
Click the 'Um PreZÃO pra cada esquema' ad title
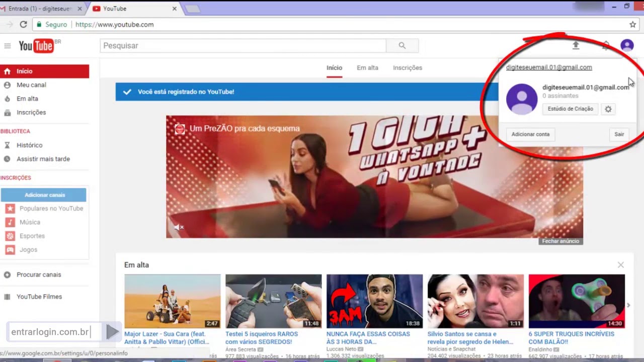click(245, 129)
